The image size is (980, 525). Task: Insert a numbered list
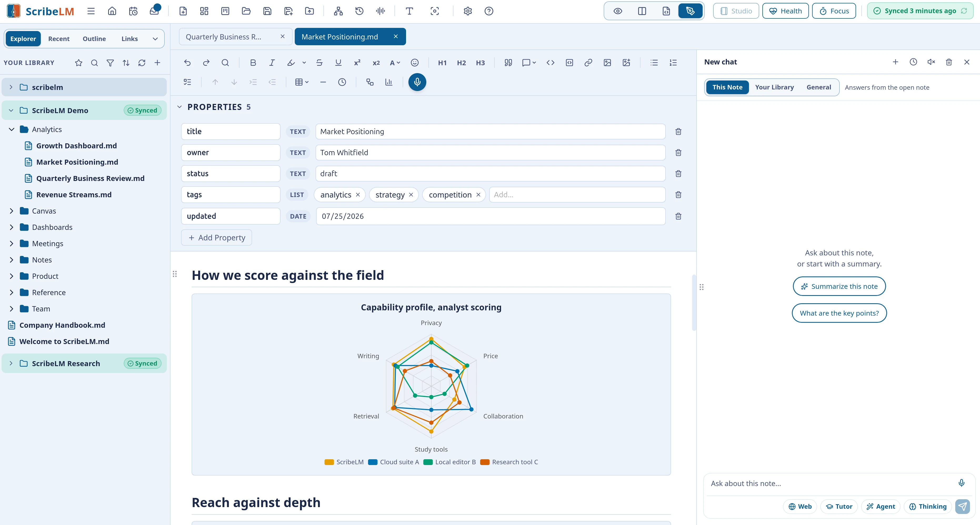tap(673, 63)
